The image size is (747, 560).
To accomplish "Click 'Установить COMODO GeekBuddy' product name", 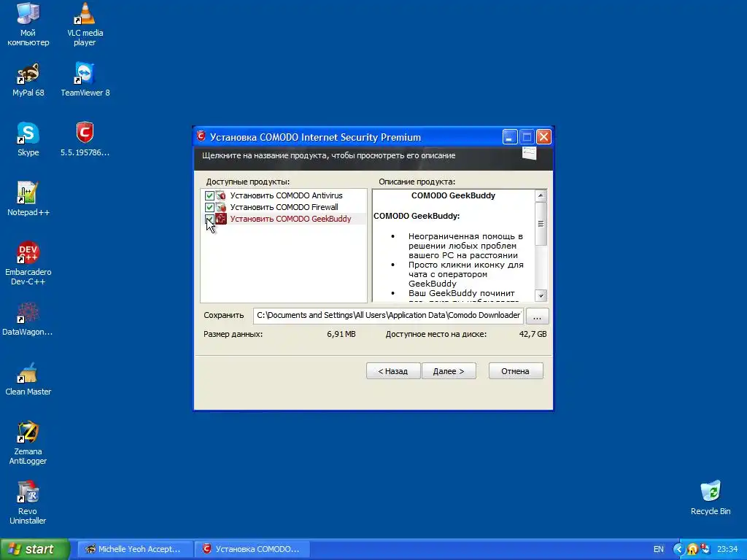I will coord(290,219).
